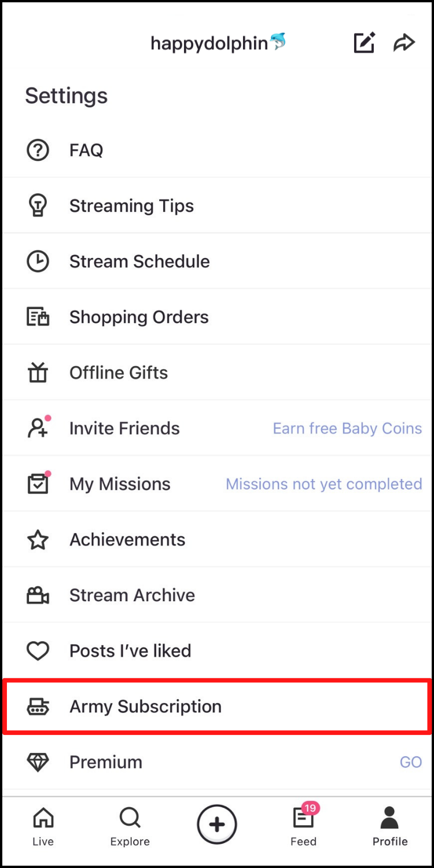
Task: Tap the Offline Gifts gift box icon
Action: click(38, 373)
